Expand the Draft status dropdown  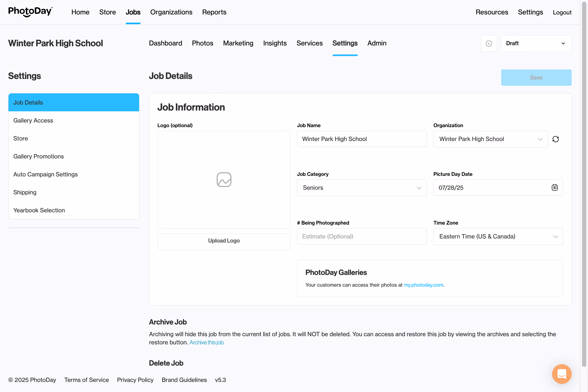pyautogui.click(x=536, y=43)
